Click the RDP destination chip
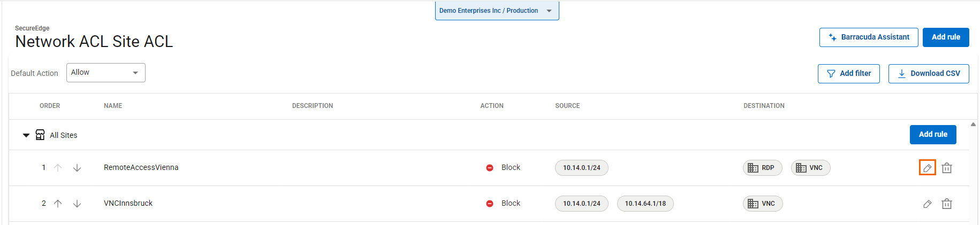 [762, 168]
